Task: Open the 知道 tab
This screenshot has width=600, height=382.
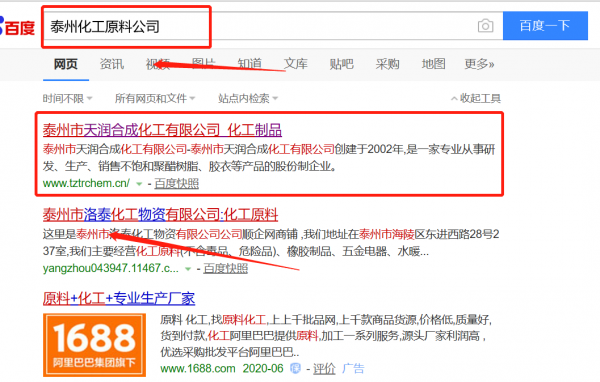Action: coord(249,64)
